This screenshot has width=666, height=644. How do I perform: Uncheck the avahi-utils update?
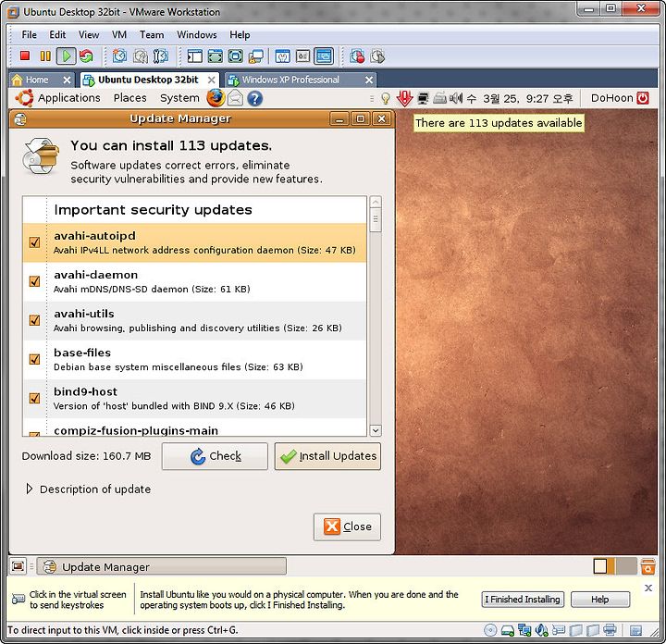coord(34,320)
